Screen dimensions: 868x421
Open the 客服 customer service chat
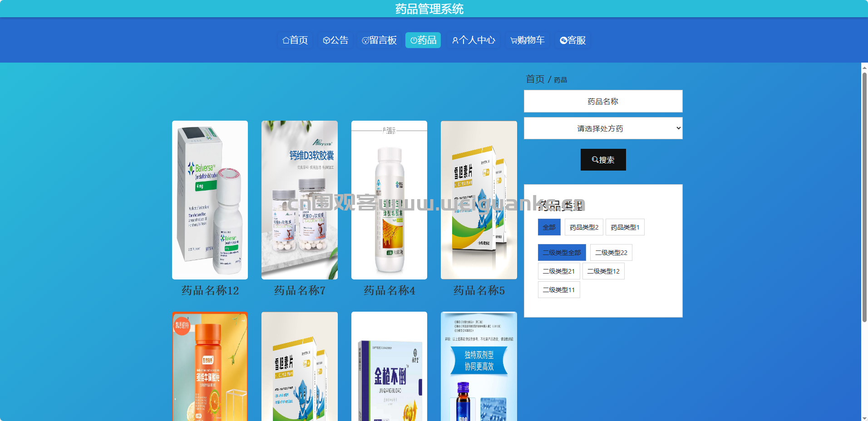pos(572,40)
